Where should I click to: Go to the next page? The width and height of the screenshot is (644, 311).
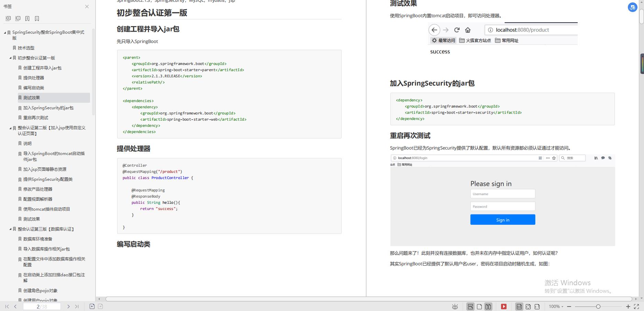tap(68, 307)
